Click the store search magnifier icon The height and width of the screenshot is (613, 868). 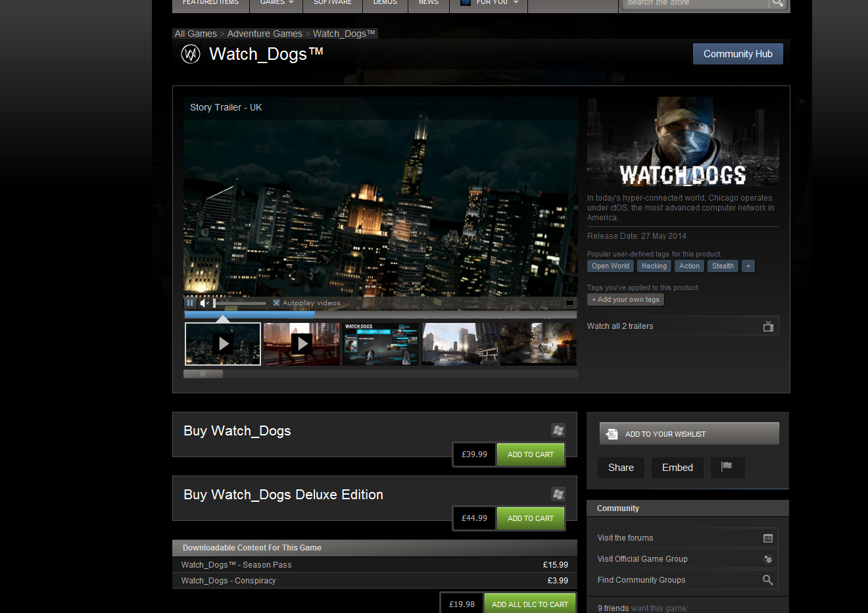[x=778, y=3]
